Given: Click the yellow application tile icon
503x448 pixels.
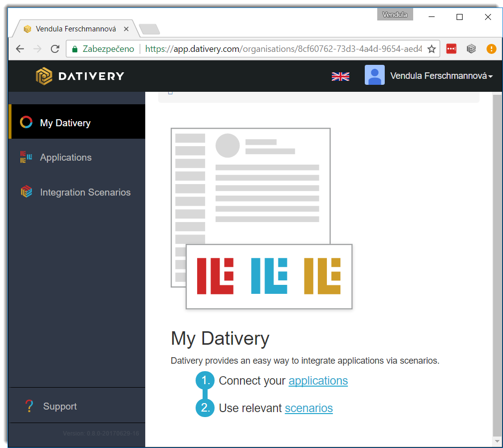Looking at the screenshot, I should pos(322,276).
